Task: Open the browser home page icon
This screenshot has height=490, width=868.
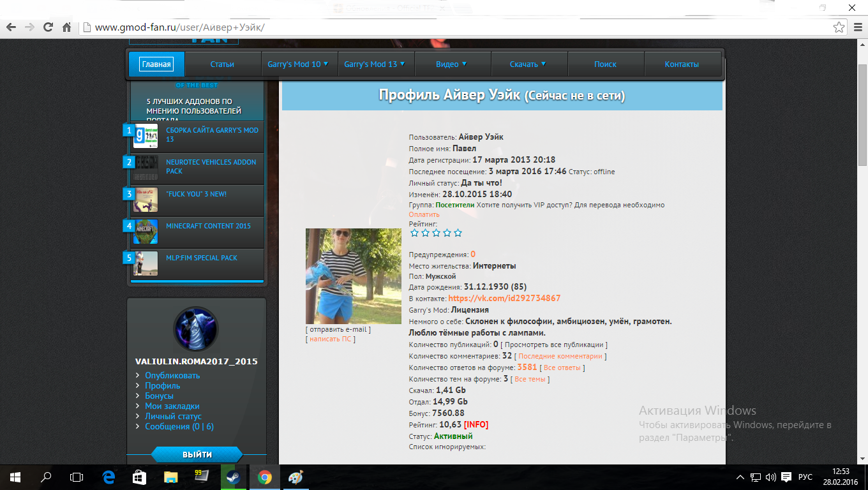Action: (x=66, y=27)
